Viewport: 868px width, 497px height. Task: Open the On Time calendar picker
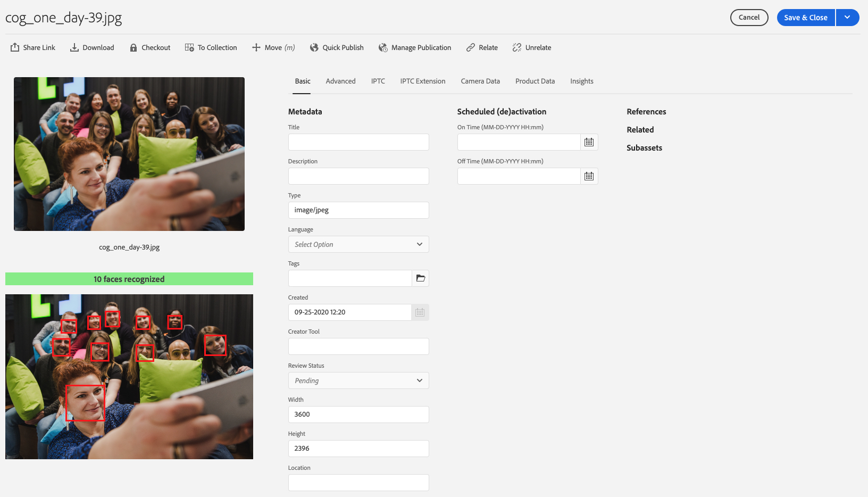(x=589, y=142)
